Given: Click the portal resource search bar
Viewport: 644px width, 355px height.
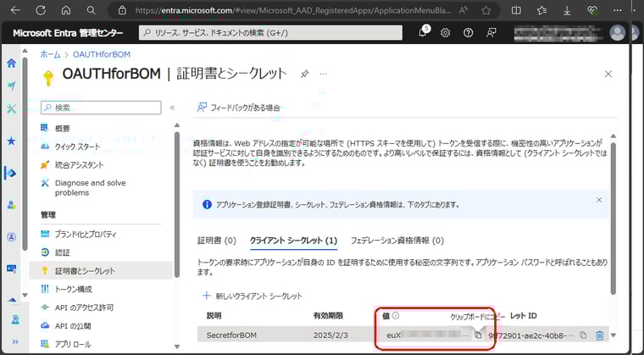Looking at the screenshot, I should pyautogui.click(x=270, y=33).
